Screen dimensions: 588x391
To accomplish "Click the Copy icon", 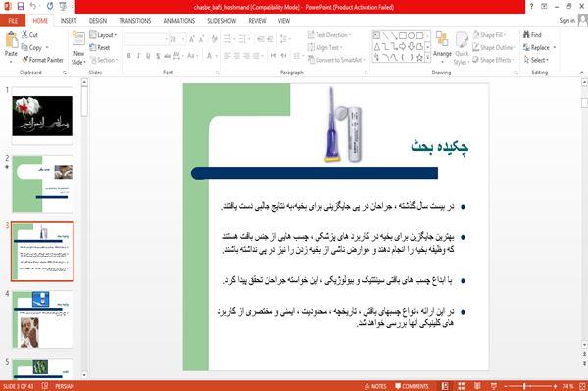I will pyautogui.click(x=24, y=47).
